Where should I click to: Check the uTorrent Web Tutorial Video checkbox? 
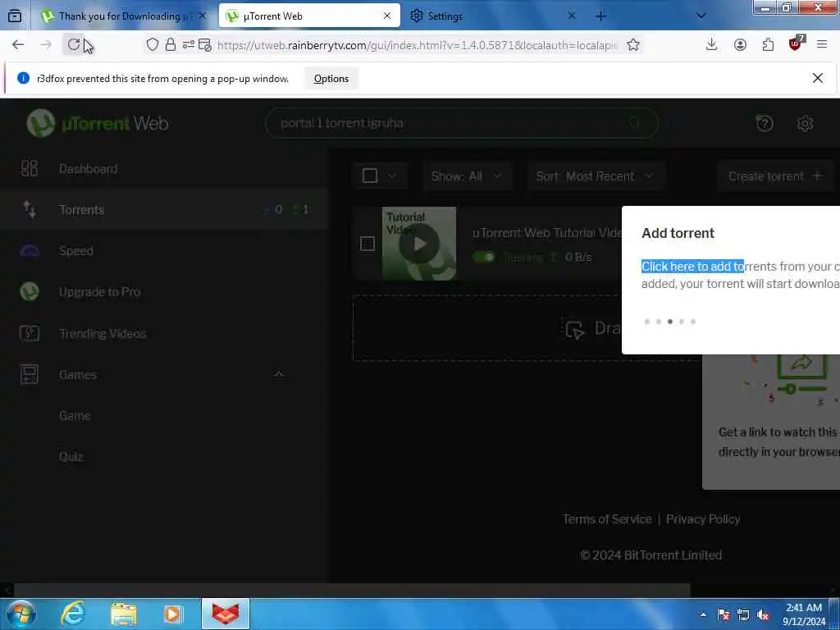pos(367,244)
